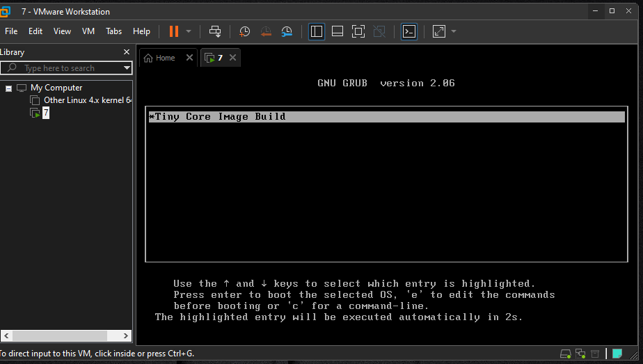The width and height of the screenshot is (643, 364).
Task: Close the VMware Workstation window
Action: (x=628, y=11)
